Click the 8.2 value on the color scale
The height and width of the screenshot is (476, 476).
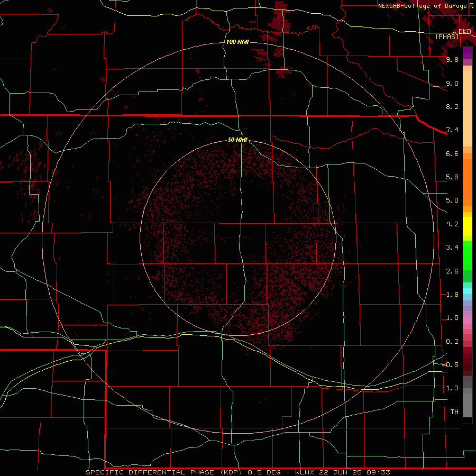click(452, 106)
